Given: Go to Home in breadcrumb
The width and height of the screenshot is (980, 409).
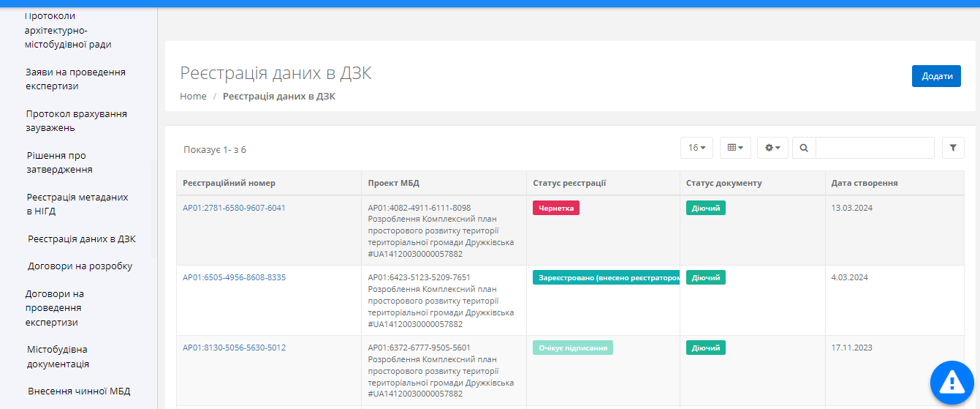Looking at the screenshot, I should (193, 96).
